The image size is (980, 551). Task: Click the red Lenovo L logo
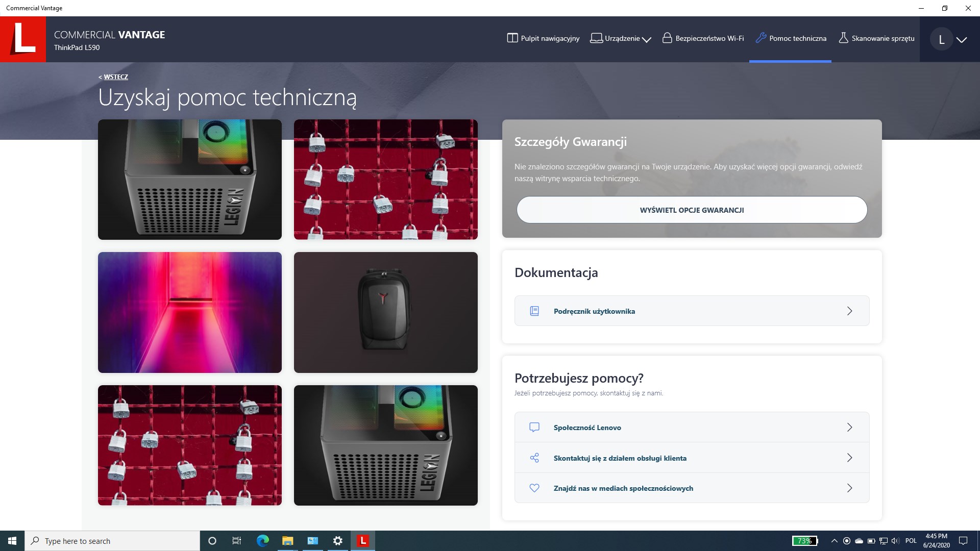click(x=23, y=39)
